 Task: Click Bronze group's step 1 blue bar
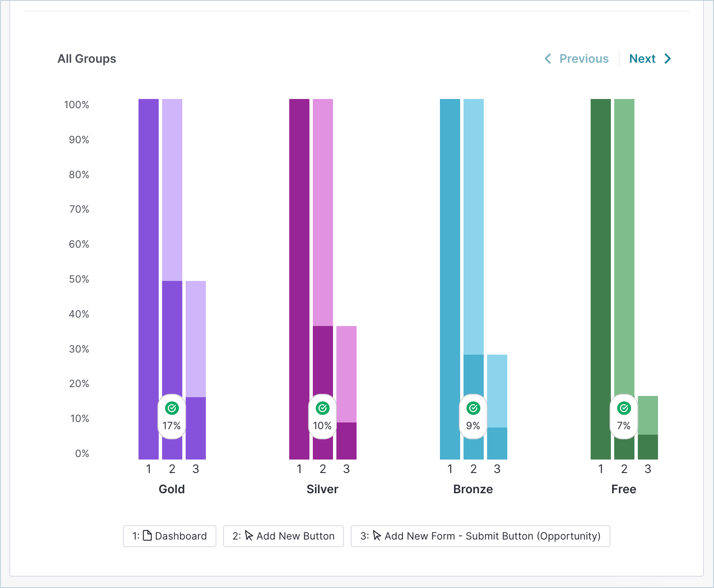pyautogui.click(x=450, y=279)
